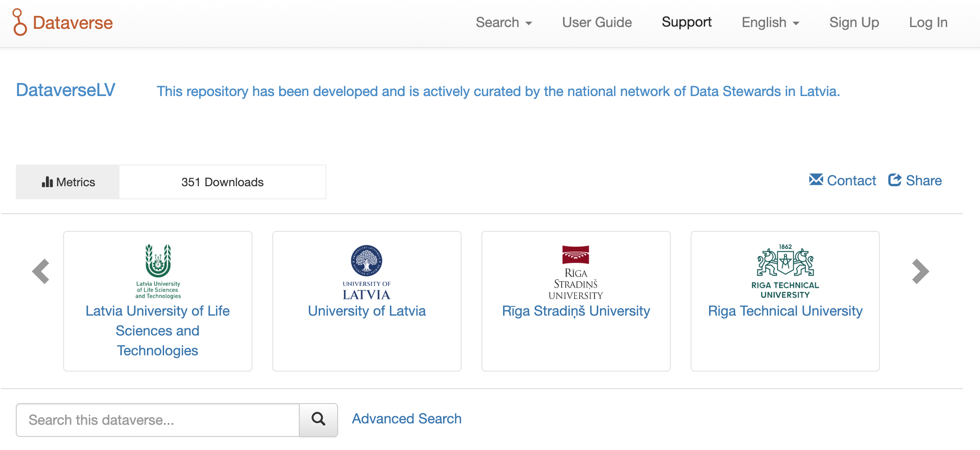The image size is (980, 450).
Task: Click the Riga Technical University logo
Action: [785, 271]
